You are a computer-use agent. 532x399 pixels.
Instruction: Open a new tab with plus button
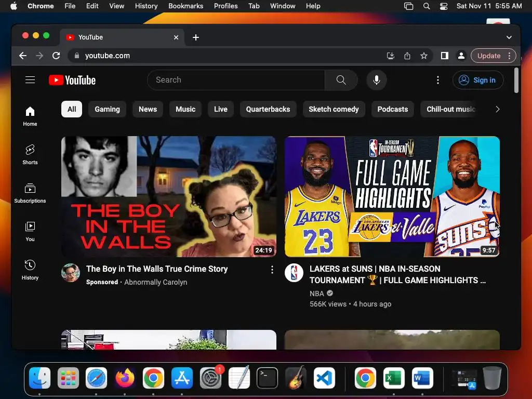click(x=196, y=37)
